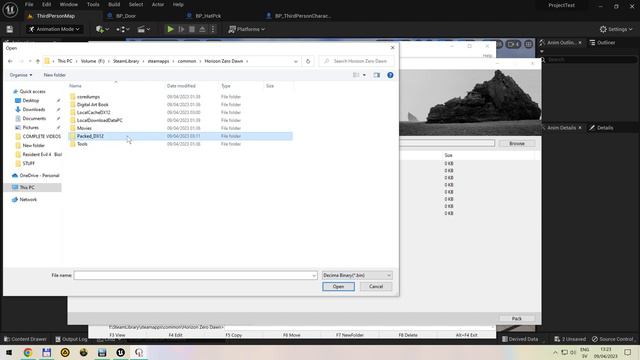Open OneDrive - Personal in sidebar
This screenshot has width=640, height=360.
39,176
